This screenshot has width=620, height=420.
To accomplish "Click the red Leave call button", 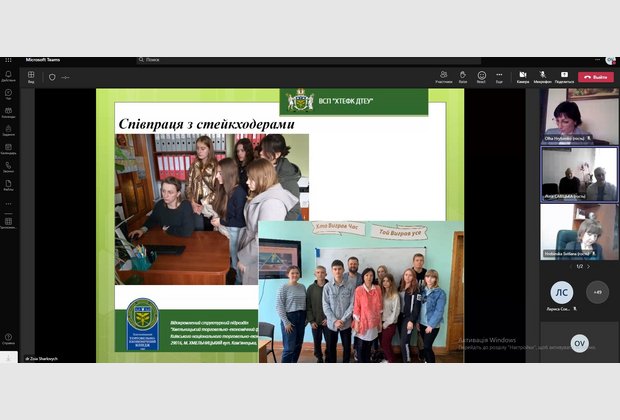I will (x=596, y=76).
